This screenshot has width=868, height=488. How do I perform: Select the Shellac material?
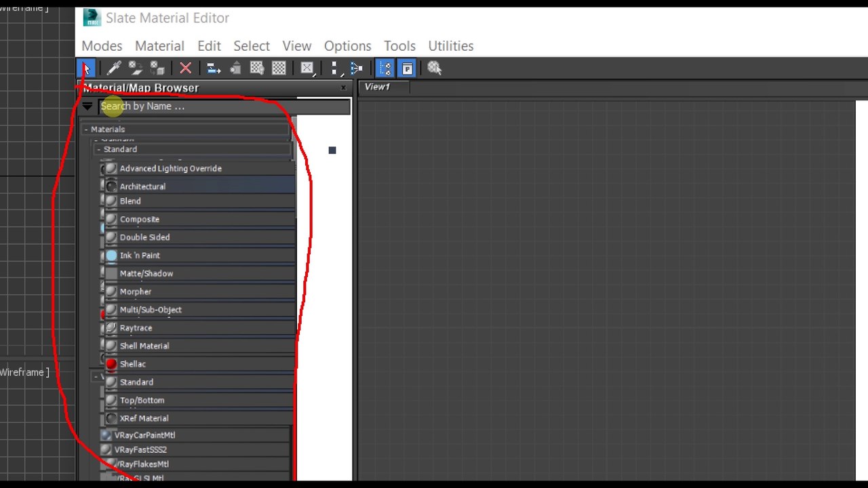[198, 364]
